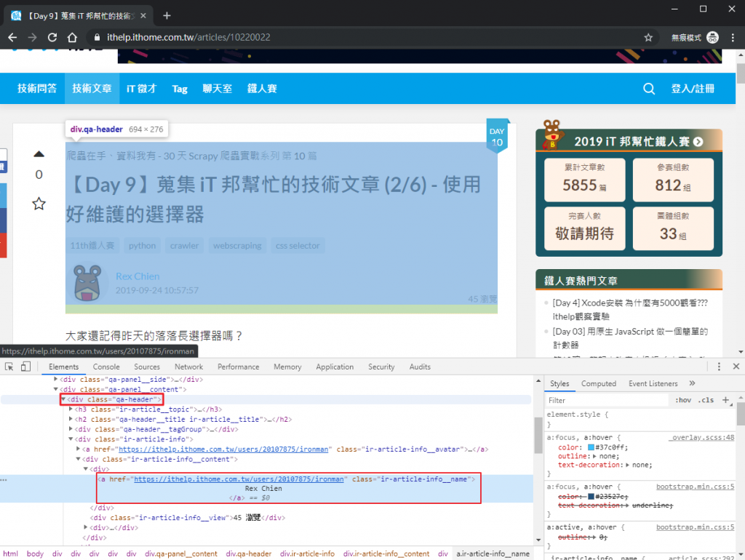Switch to the Sources tab
Viewport: 745px width, 560px height.
147,367
